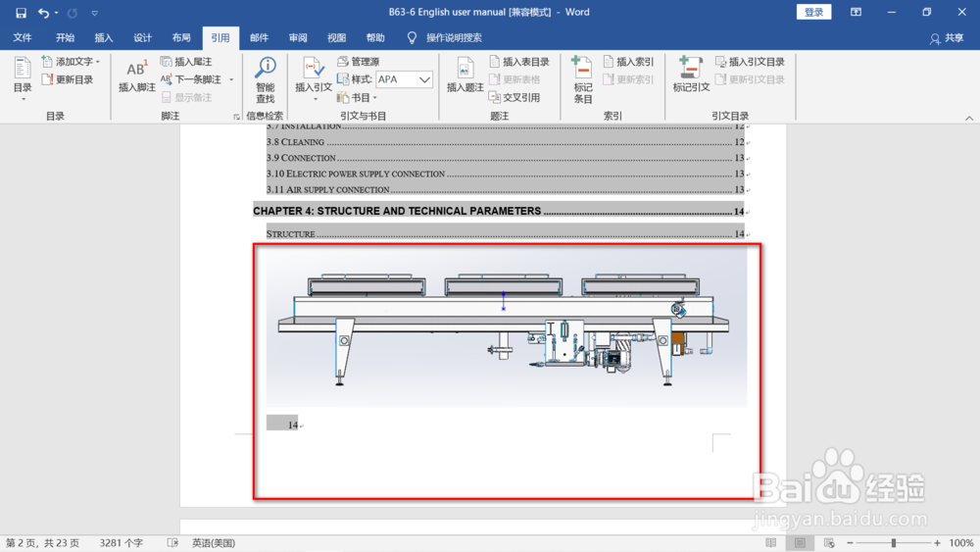980x552 pixels.
Task: Click the page count 第2页,共23页
Action: point(42,542)
